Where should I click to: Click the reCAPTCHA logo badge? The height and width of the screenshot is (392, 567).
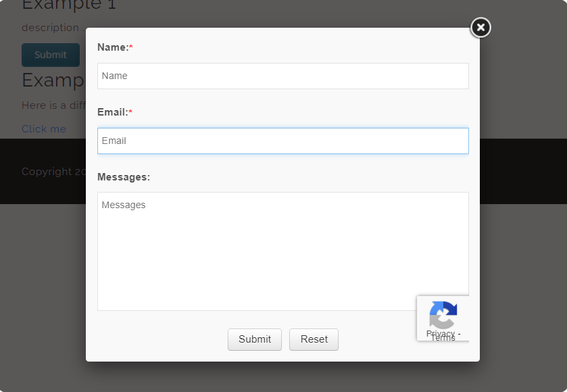coord(443,314)
